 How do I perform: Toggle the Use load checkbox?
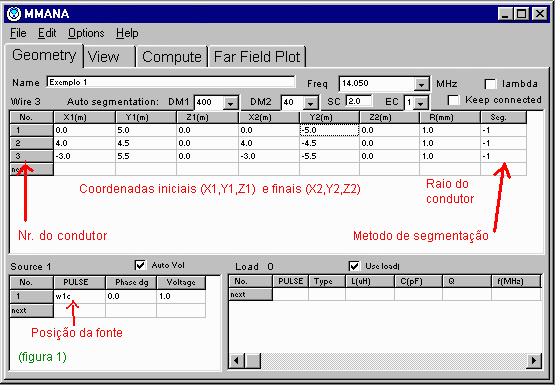click(354, 266)
